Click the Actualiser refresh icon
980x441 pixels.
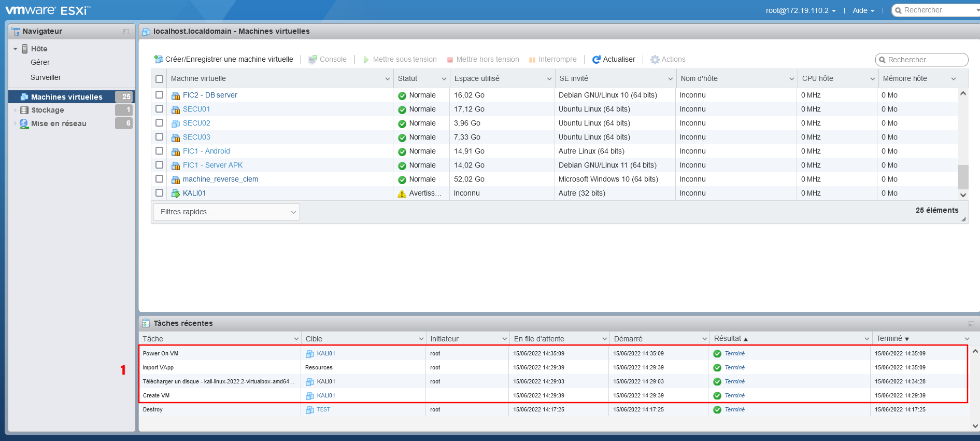click(596, 60)
